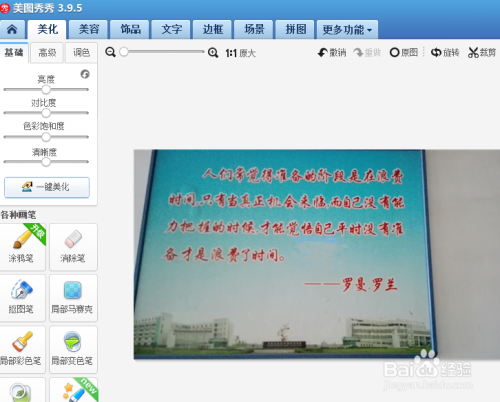Expand the 更多功能 dropdown
This screenshot has width=500, height=402.
point(347,30)
